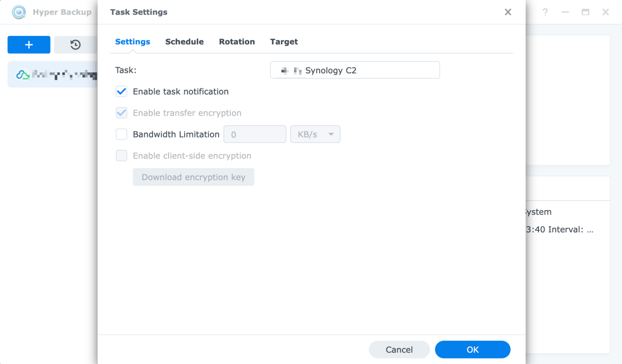Click the Synology C2 task name field
Image resolution: width=622 pixels, height=364 pixels.
click(355, 70)
